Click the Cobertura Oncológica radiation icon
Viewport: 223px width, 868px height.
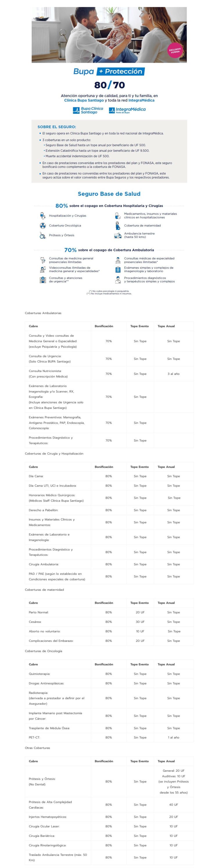click(x=43, y=225)
